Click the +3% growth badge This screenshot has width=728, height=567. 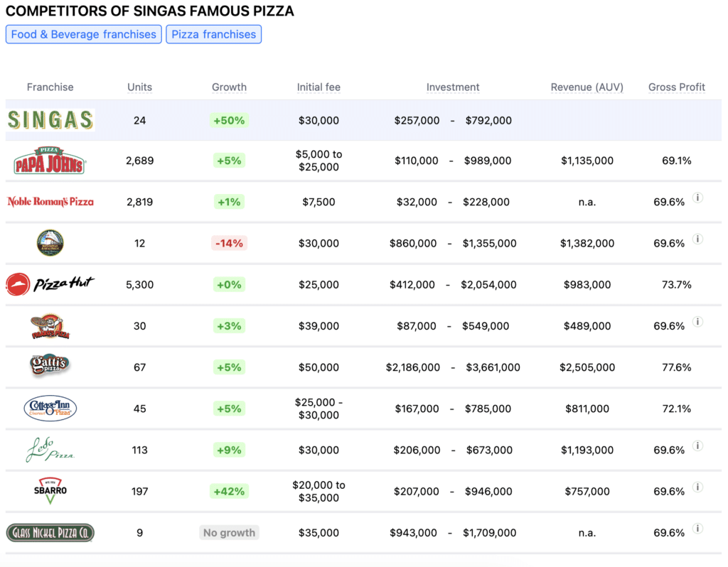(229, 325)
